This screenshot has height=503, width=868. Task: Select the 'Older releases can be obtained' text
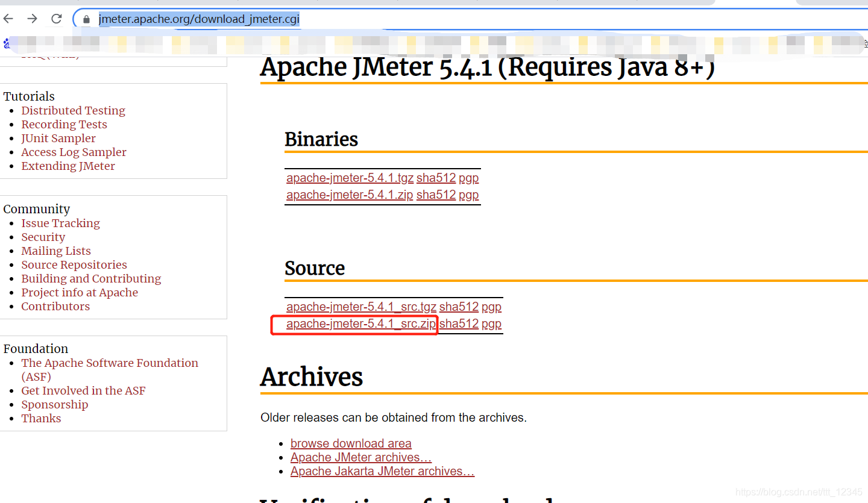point(394,417)
